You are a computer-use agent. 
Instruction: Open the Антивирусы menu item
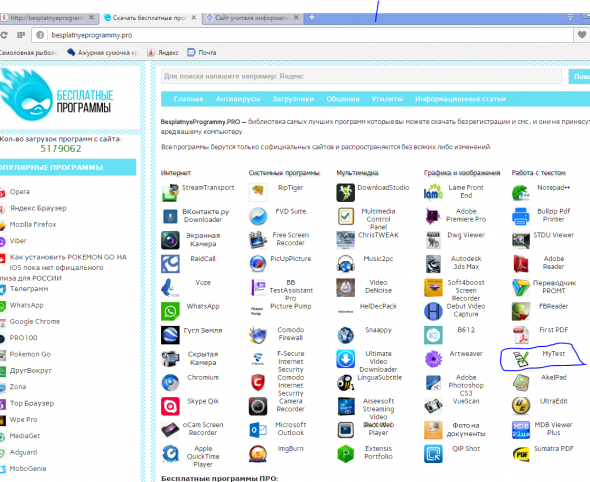point(238,99)
